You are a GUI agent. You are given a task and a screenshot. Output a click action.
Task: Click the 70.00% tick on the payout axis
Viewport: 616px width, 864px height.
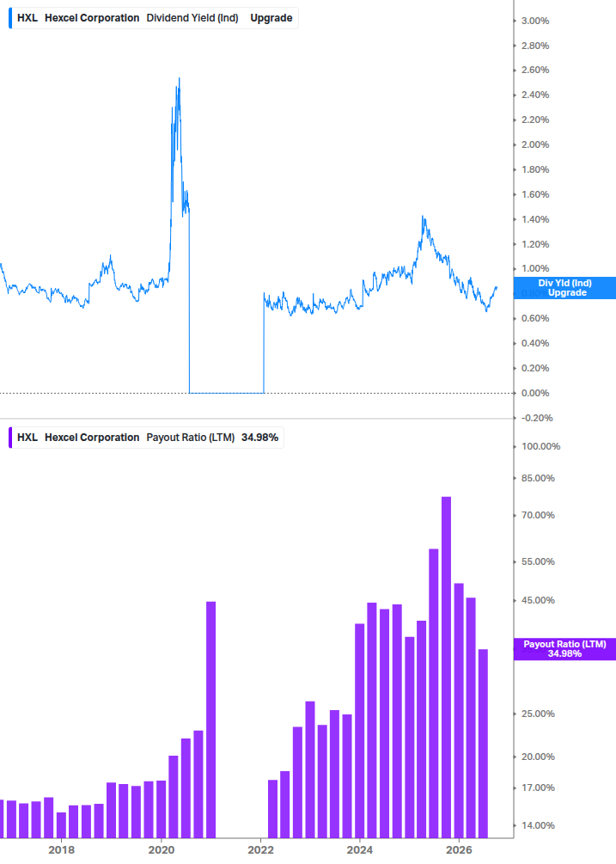coord(538,515)
